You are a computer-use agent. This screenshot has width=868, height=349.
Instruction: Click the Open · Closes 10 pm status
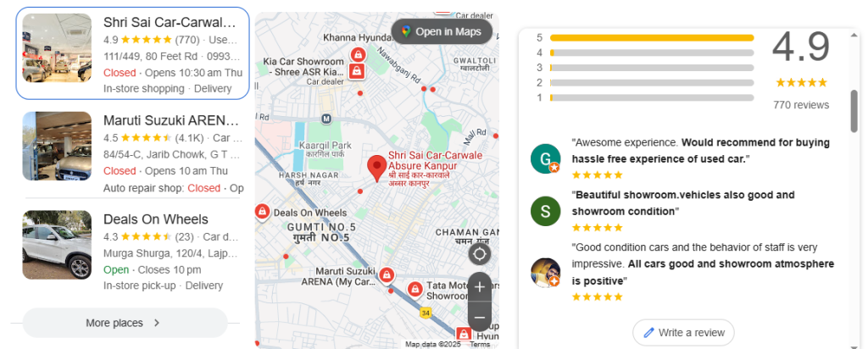coord(153,270)
